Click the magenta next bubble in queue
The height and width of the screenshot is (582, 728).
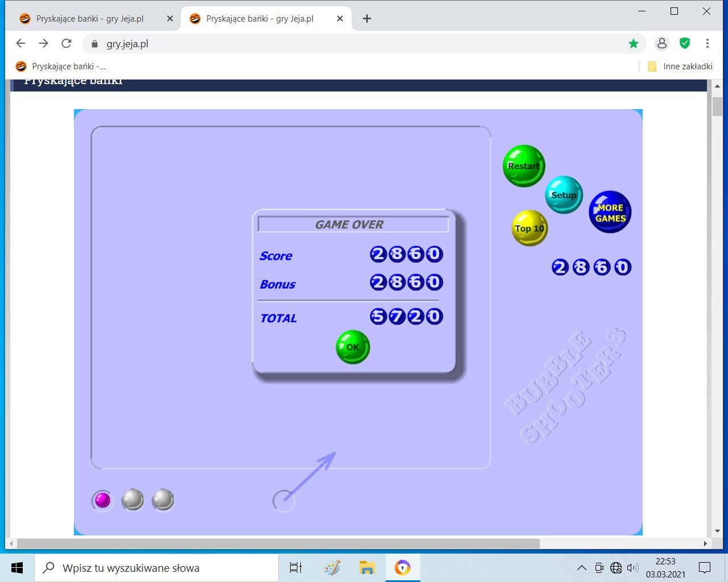(x=102, y=500)
